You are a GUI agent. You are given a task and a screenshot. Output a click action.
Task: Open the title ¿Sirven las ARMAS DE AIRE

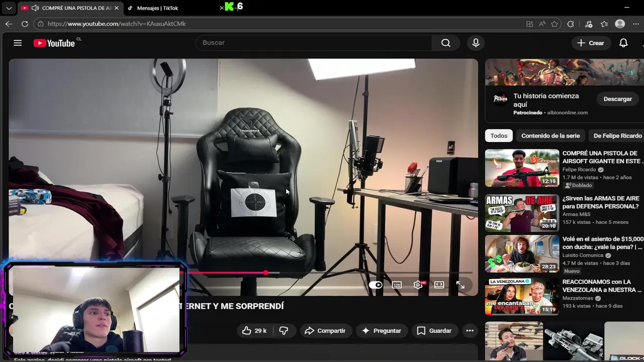[601, 203]
